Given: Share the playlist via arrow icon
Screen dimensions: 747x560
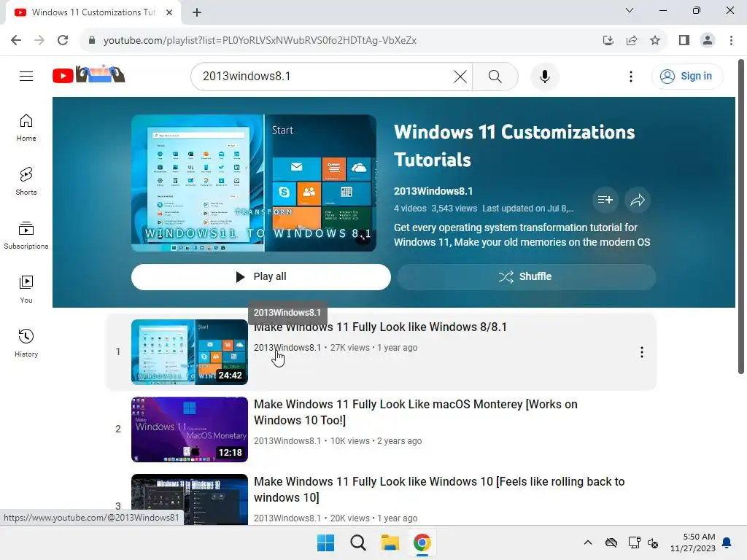Looking at the screenshot, I should [x=638, y=200].
